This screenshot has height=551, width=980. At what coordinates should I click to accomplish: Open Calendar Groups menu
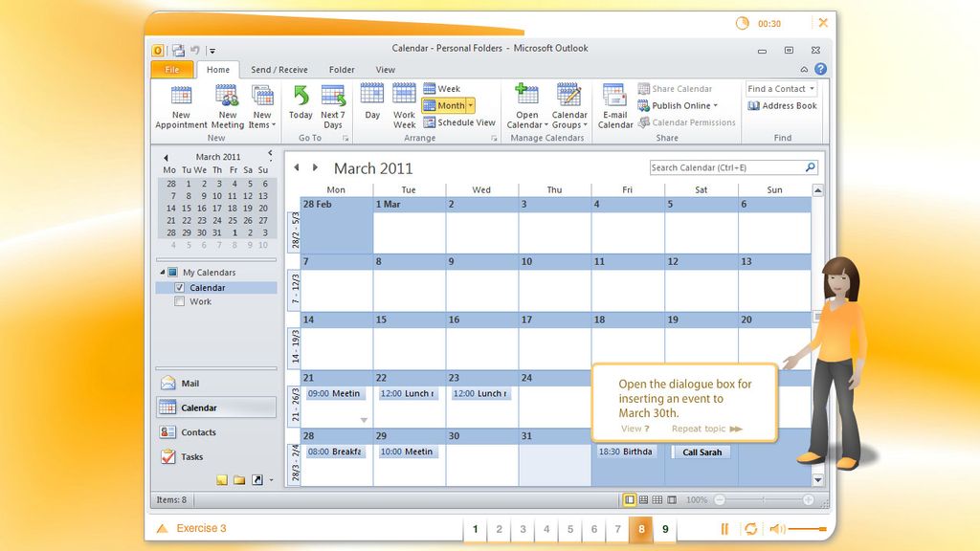coord(569,107)
